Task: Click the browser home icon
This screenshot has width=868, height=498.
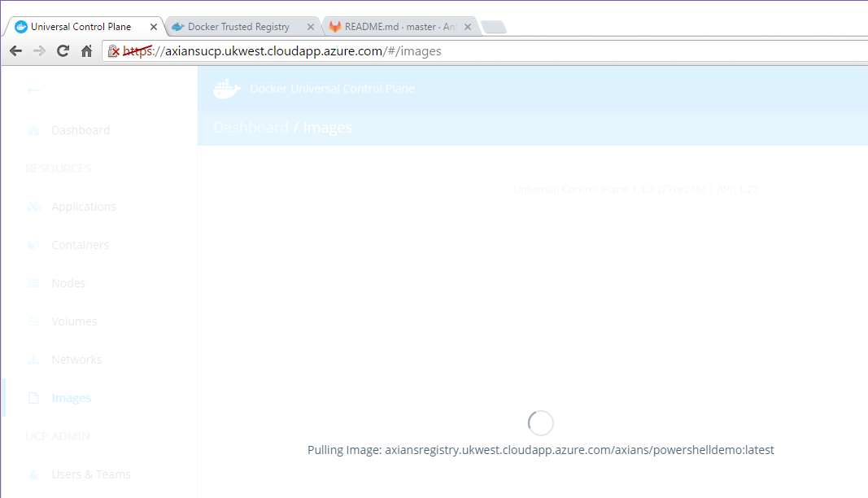Action: pos(86,51)
